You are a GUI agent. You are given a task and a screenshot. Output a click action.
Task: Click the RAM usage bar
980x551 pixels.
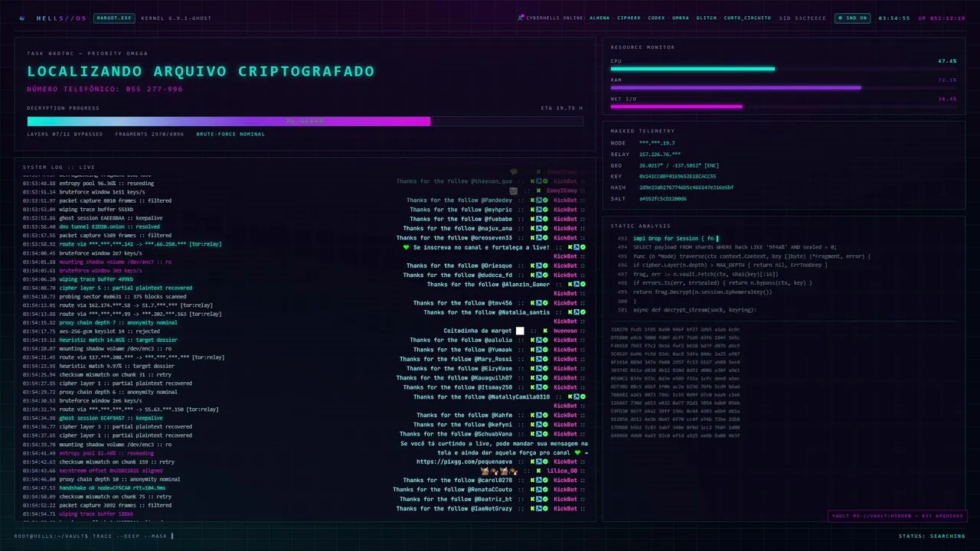[x=783, y=87]
